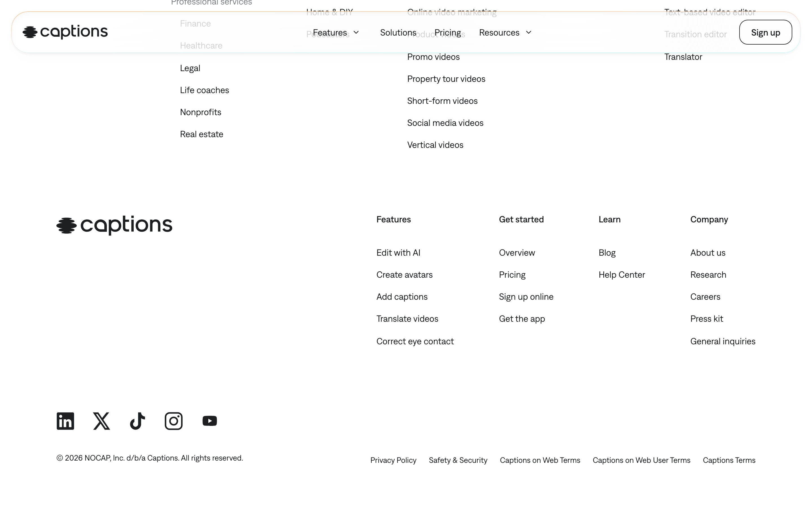Click the large Captions logo in the footer
812x508 pixels.
[114, 225]
